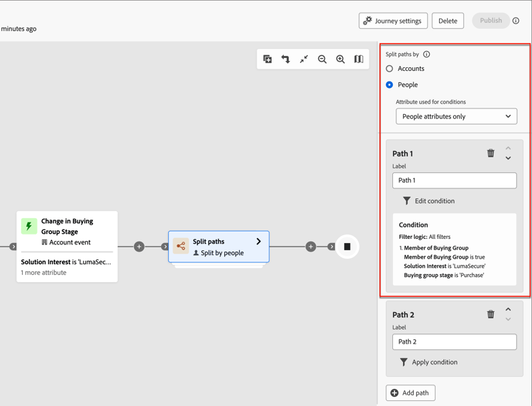Screen dimensions: 532x406
Task: Select the People radio button
Action: click(x=389, y=85)
